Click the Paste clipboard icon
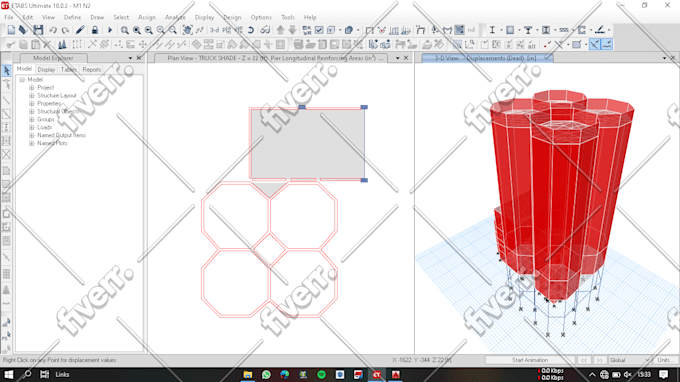The width and height of the screenshot is (680, 382). coord(36,44)
